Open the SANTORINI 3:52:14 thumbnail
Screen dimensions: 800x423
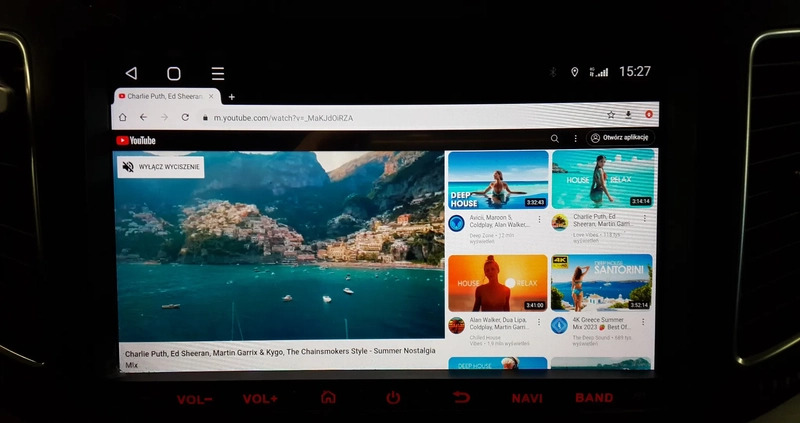pyautogui.click(x=602, y=283)
